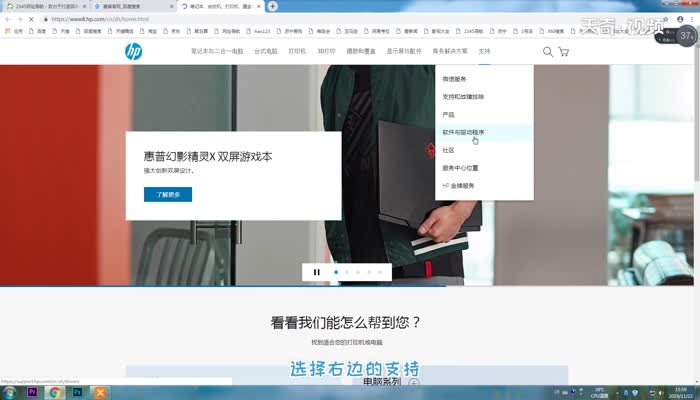700x400 pixels.
Task: Click the volume icon in system tray
Action: coord(661,393)
